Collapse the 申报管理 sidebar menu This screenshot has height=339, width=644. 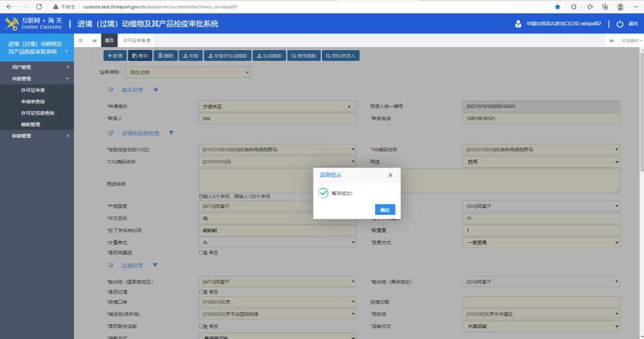tap(37, 79)
